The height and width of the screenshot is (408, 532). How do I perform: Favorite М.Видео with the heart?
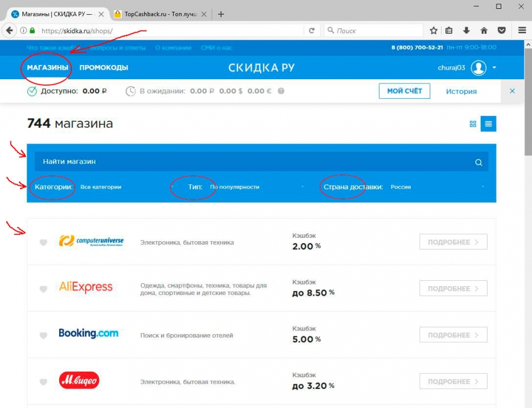[43, 382]
